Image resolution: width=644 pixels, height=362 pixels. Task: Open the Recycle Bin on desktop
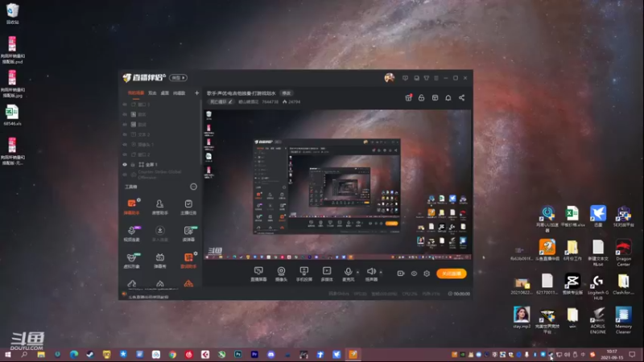12,14
